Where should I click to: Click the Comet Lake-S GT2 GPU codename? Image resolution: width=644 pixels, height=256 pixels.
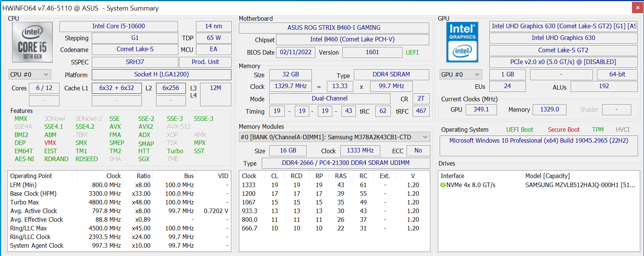pos(563,50)
